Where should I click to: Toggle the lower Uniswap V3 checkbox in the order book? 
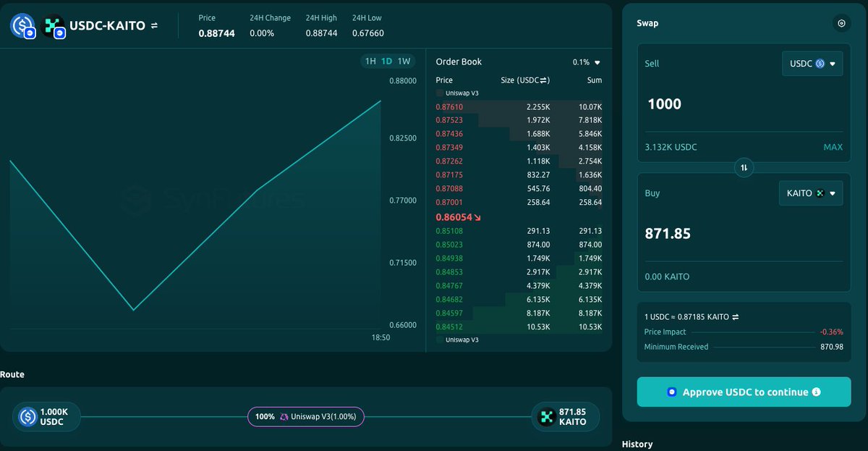[440, 339]
